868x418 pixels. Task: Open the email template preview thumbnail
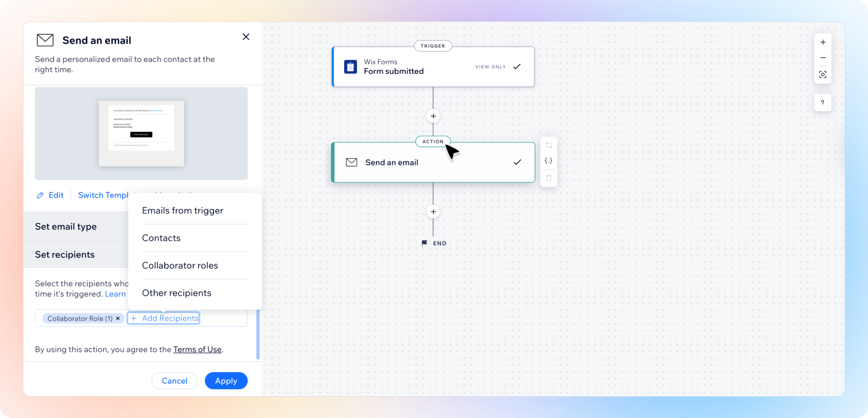point(141,134)
